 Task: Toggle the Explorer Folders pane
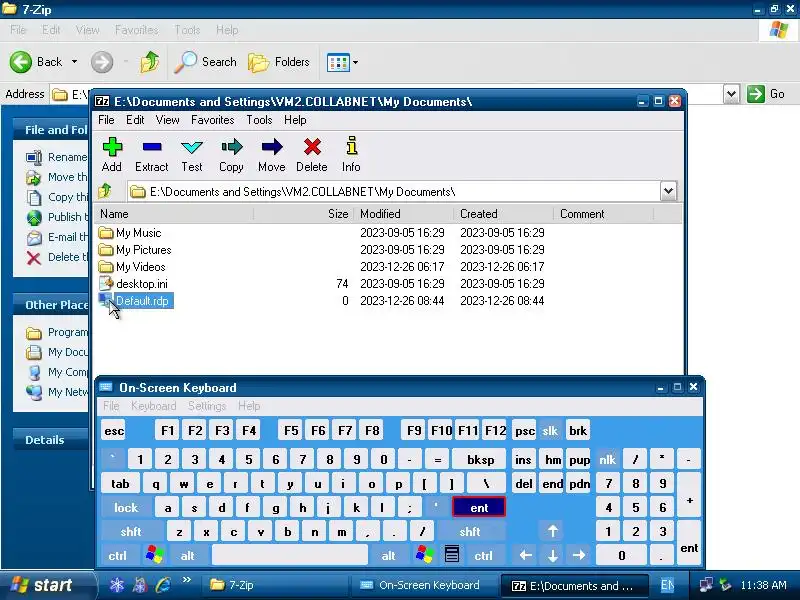(279, 62)
